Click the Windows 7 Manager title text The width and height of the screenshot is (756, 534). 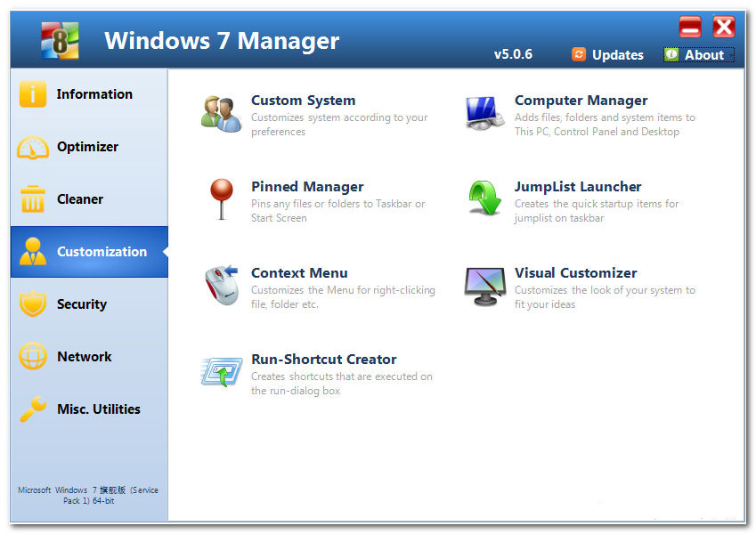click(222, 40)
